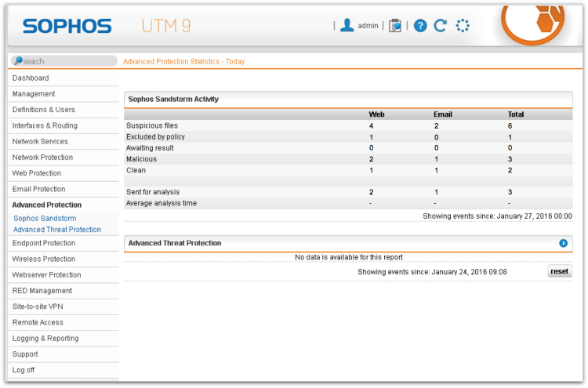Open the clipboard object list icon
This screenshot has width=588, height=388.
click(x=395, y=26)
